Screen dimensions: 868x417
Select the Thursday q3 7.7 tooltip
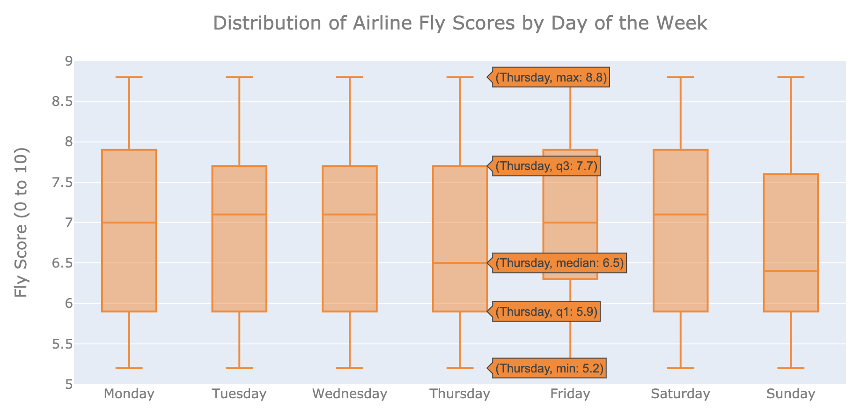pos(546,166)
